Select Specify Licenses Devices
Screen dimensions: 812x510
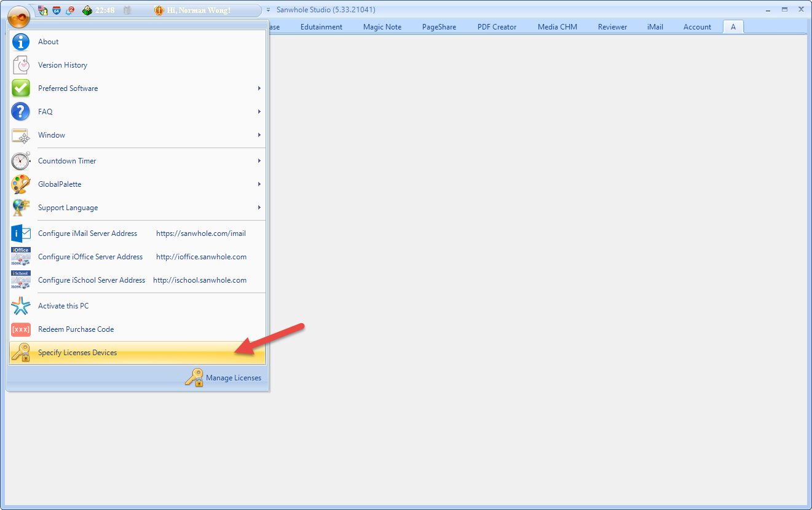(138, 353)
